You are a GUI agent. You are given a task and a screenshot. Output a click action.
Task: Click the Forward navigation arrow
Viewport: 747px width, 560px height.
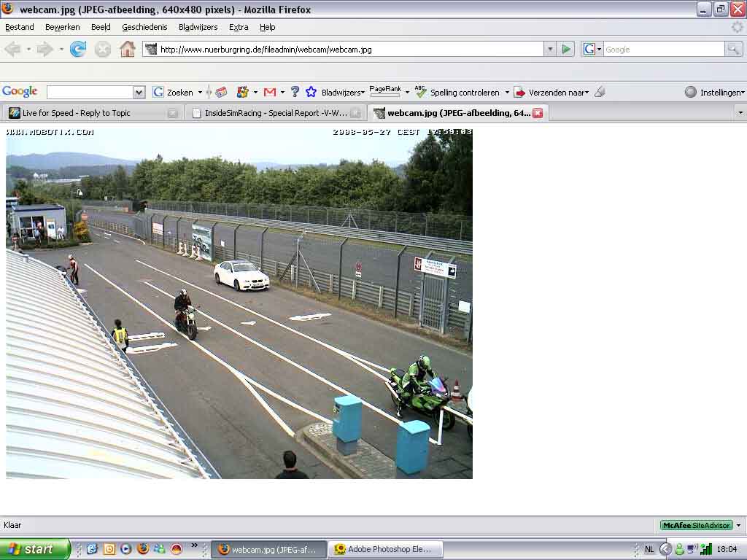click(x=44, y=49)
